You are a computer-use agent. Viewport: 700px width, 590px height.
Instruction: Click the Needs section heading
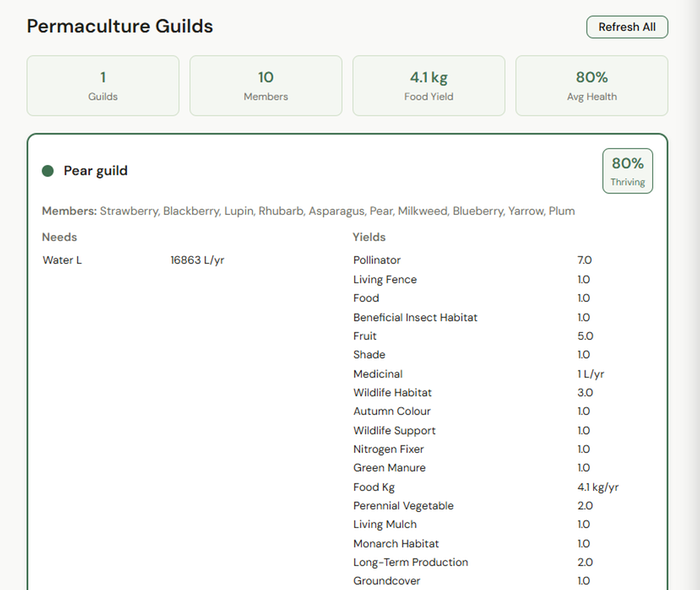pos(59,237)
